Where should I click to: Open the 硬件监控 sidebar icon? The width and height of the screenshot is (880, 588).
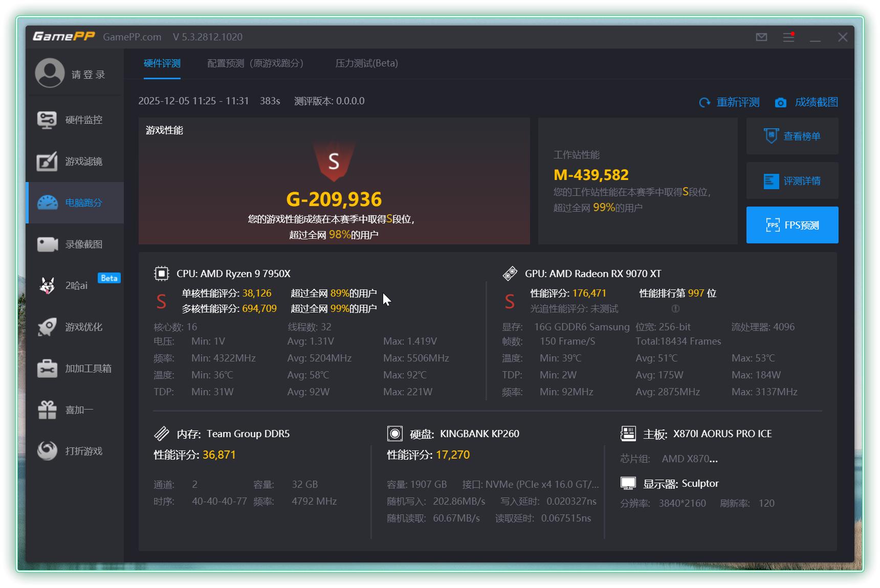tap(47, 120)
